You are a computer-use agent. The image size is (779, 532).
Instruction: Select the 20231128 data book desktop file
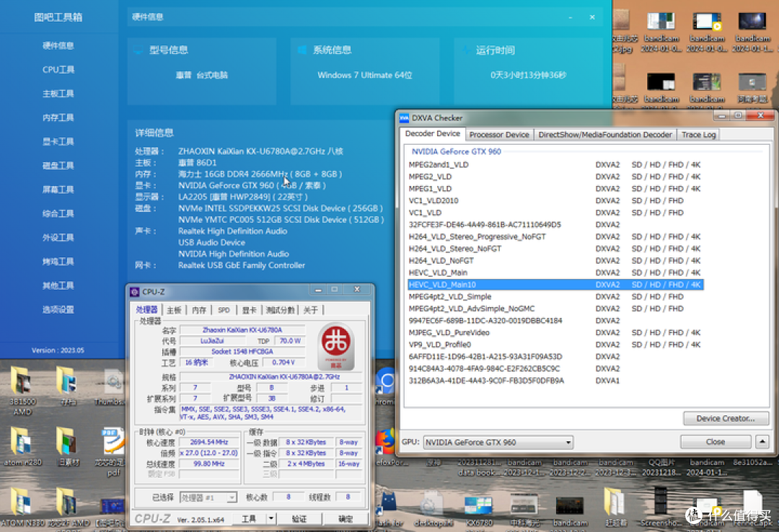coord(478,467)
